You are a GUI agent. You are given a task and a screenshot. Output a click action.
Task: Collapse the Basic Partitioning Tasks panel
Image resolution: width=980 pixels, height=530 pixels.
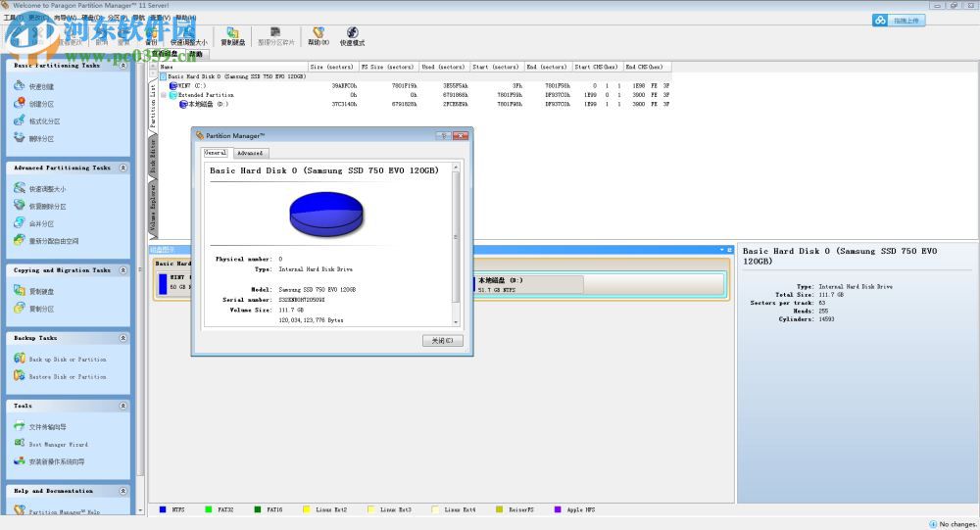[x=123, y=65]
